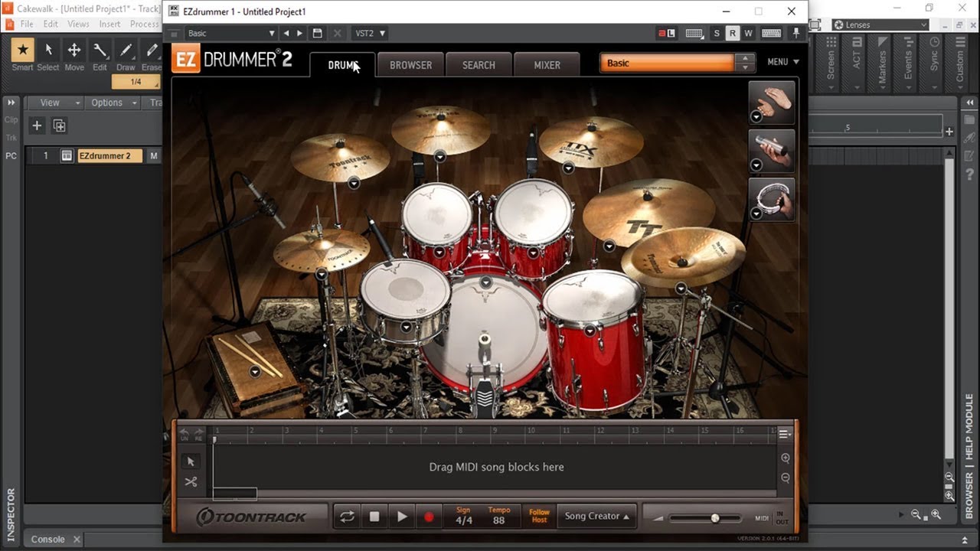The image size is (980, 551).
Task: Click the Sign 4/4 time signature field
Action: 463,516
